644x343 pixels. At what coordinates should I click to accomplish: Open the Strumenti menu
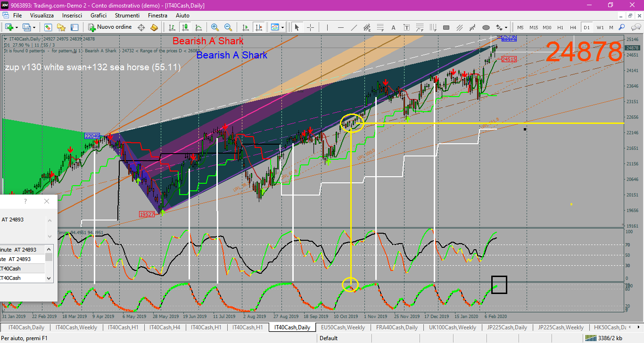pyautogui.click(x=127, y=16)
